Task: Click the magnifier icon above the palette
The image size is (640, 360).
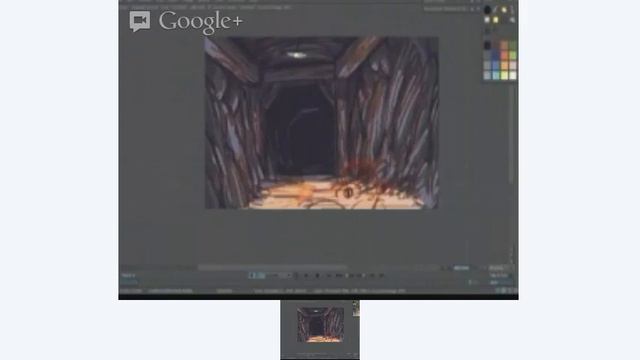Action: click(512, 20)
